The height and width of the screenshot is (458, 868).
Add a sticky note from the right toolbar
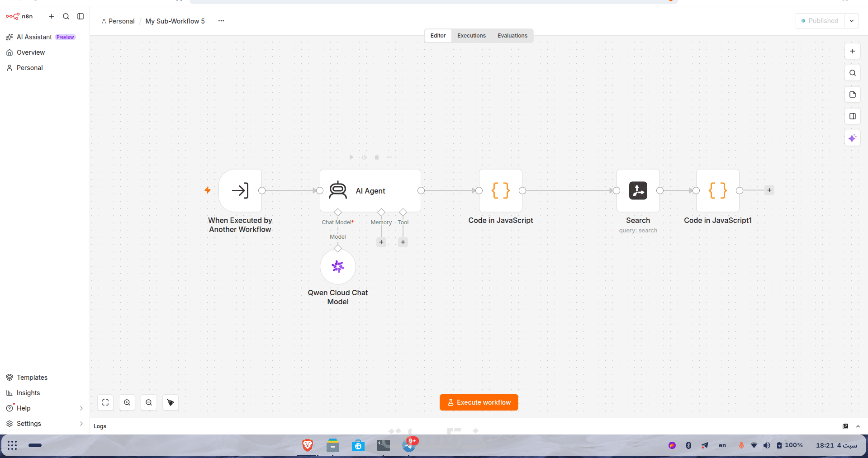(852, 94)
